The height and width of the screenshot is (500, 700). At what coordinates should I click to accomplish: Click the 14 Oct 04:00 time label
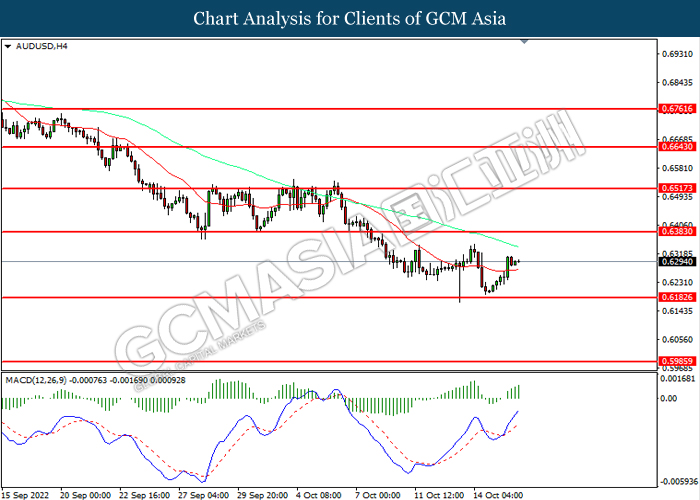(498, 495)
